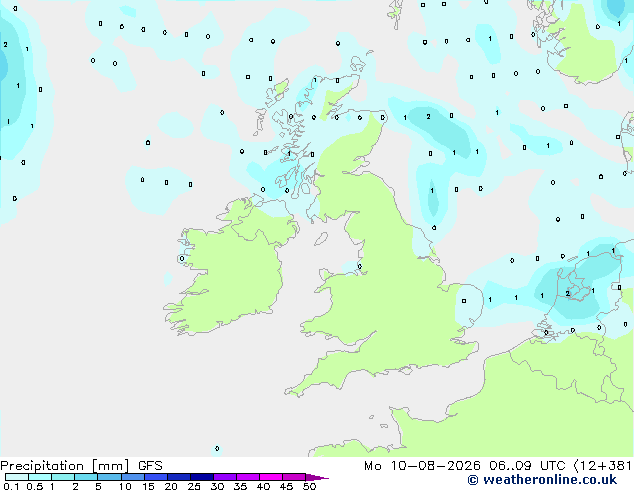Click the 'GFS' model label
This screenshot has height=490, width=634.
[x=150, y=466]
